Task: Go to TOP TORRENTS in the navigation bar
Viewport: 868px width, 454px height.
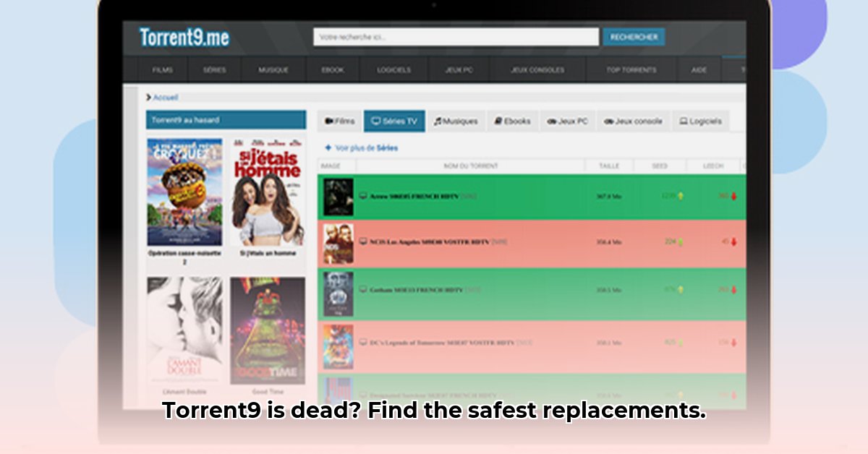Action: (x=631, y=70)
